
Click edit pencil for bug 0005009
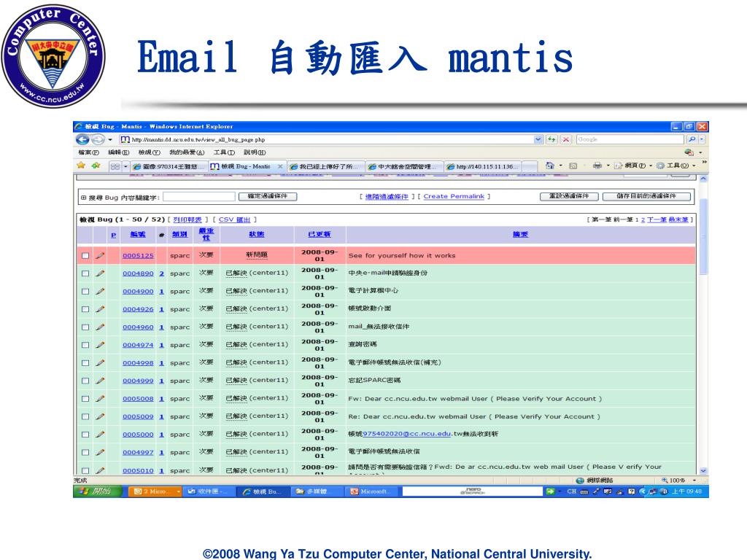100,416
